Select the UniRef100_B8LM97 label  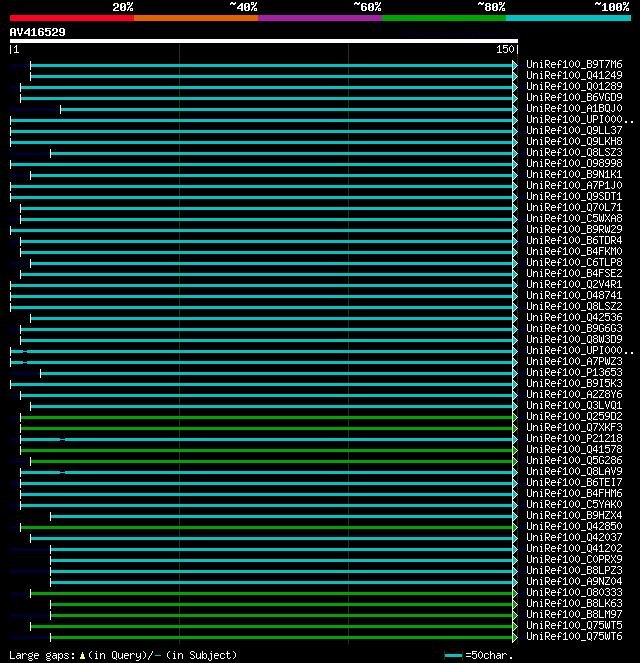tap(574, 614)
